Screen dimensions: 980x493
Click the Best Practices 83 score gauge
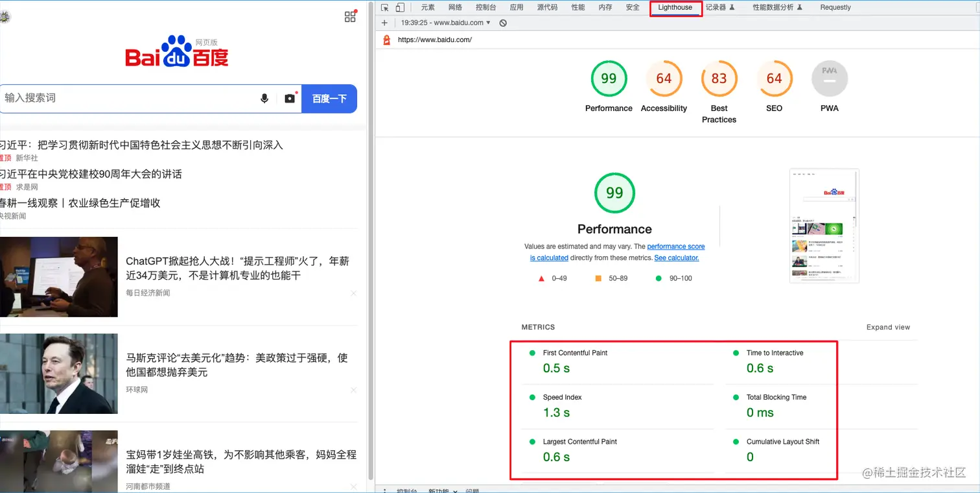(x=719, y=78)
